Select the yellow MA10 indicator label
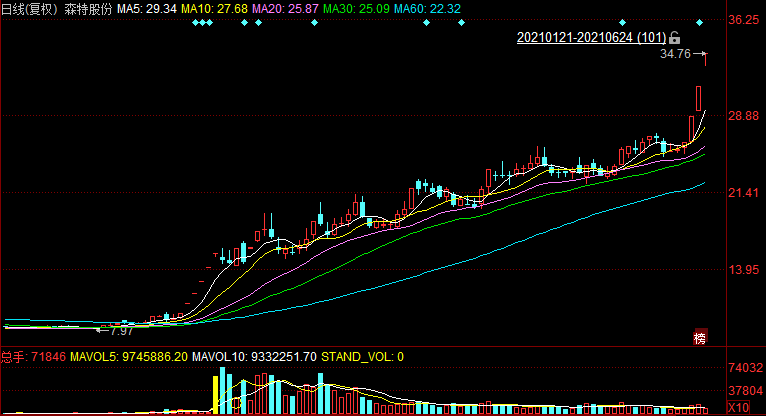Image resolution: width=766 pixels, height=416 pixels. 218,7
